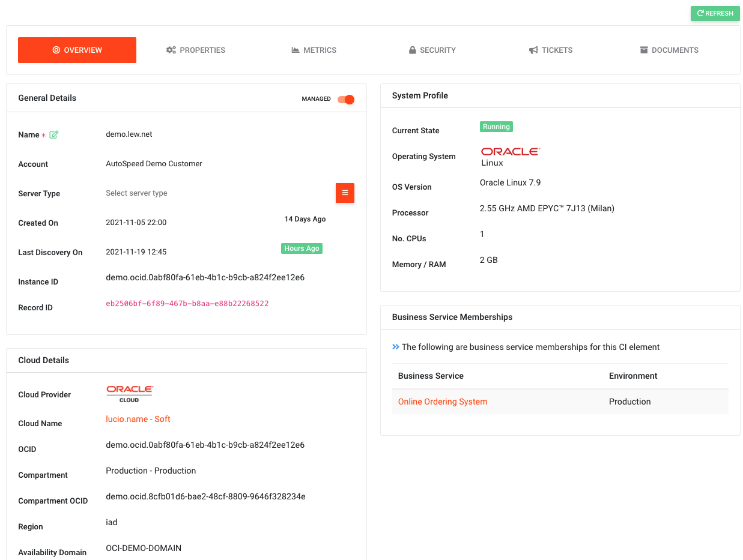
Task: Click the double-chevron icon before membership note
Action: click(396, 346)
